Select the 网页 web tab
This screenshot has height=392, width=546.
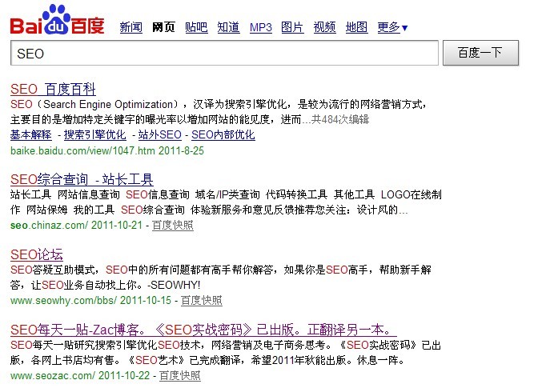(x=163, y=27)
